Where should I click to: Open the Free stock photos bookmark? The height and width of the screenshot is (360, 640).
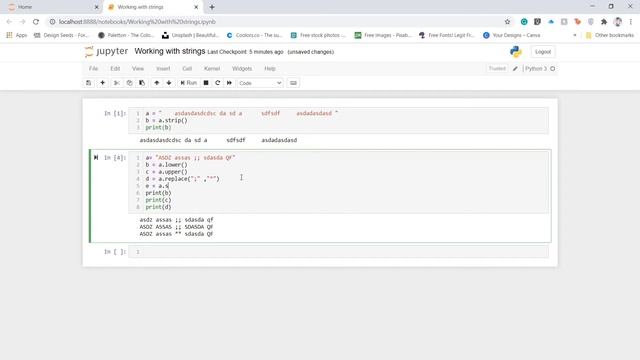click(x=318, y=36)
